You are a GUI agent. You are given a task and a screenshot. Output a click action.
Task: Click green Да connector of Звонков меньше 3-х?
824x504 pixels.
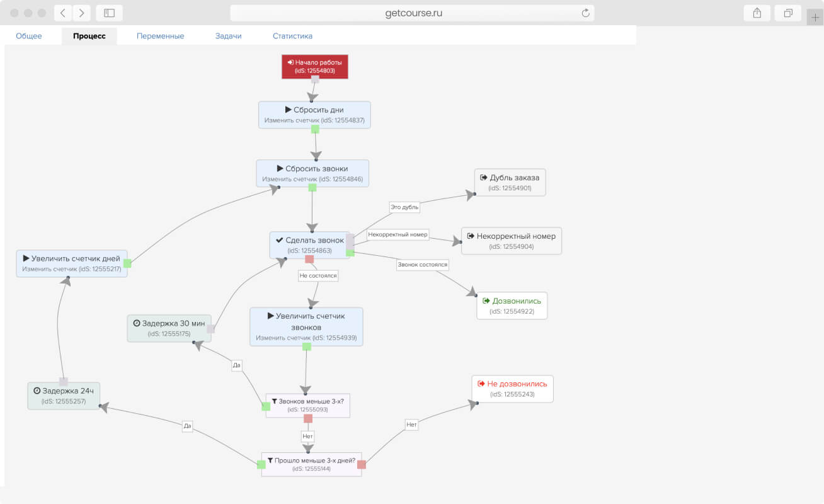pos(266,406)
